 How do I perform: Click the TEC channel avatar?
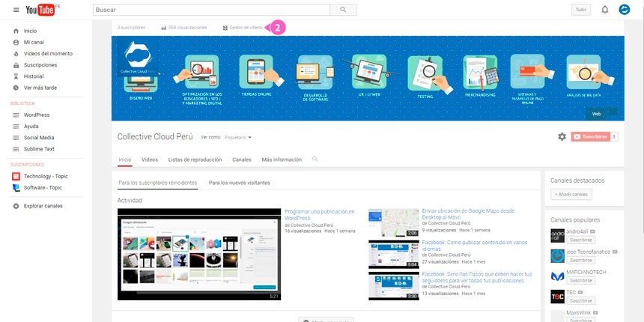click(x=557, y=297)
